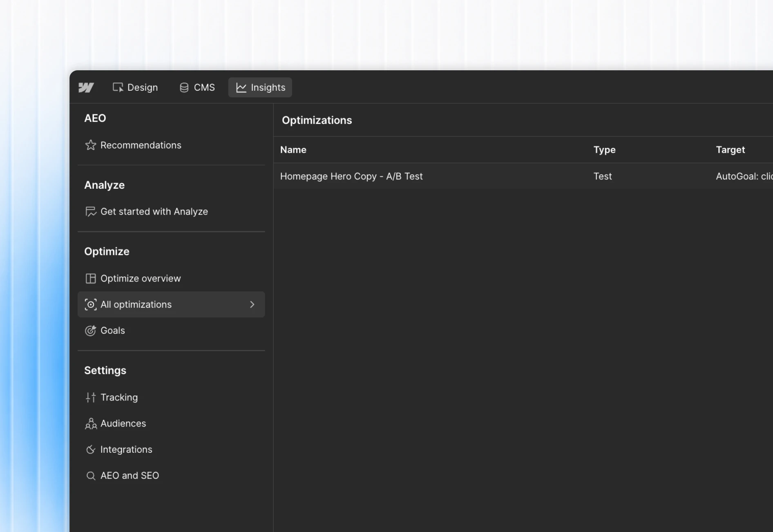Click the All optimizations target icon
Viewport: 773px width, 532px height.
click(x=91, y=304)
